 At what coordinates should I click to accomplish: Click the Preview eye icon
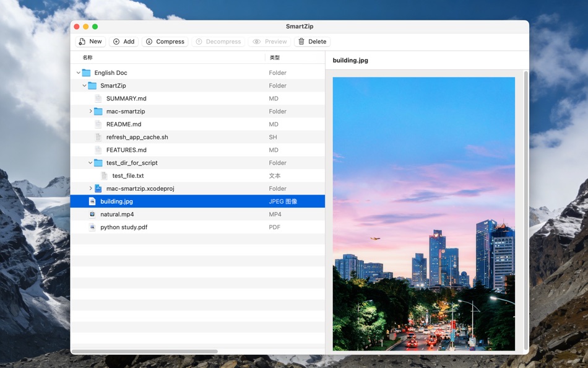[x=256, y=41]
